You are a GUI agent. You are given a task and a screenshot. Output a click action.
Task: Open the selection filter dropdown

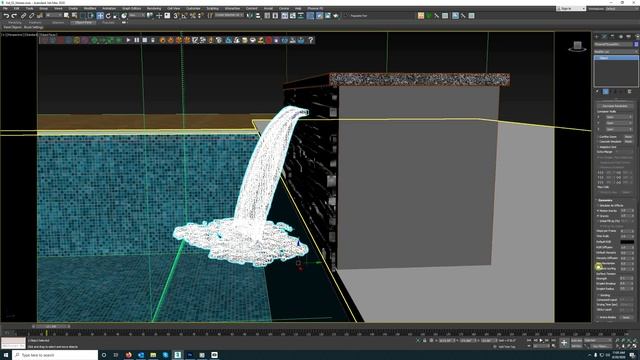point(54,16)
